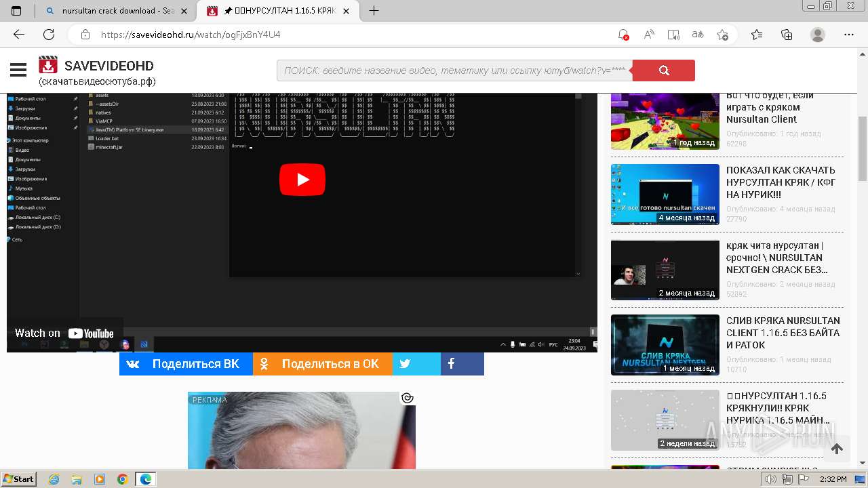The width and height of the screenshot is (868, 488).
Task: Open a new browser tab
Action: pyautogui.click(x=374, y=11)
